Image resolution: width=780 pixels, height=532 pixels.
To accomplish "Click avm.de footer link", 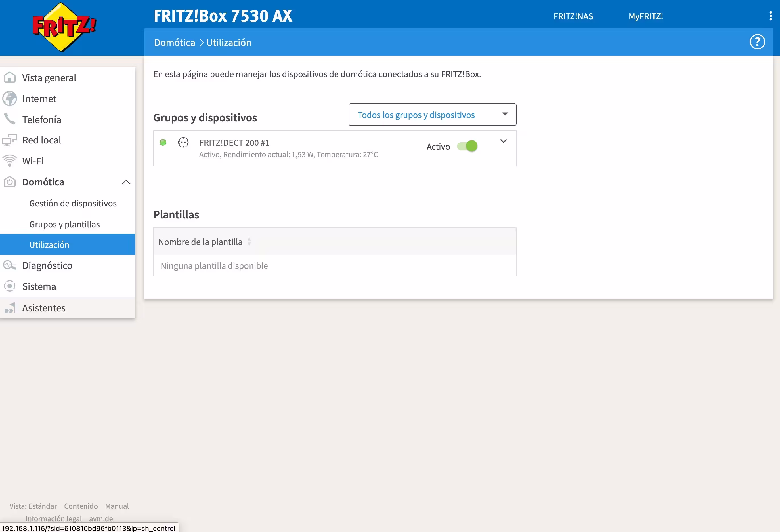I will 101,518.
